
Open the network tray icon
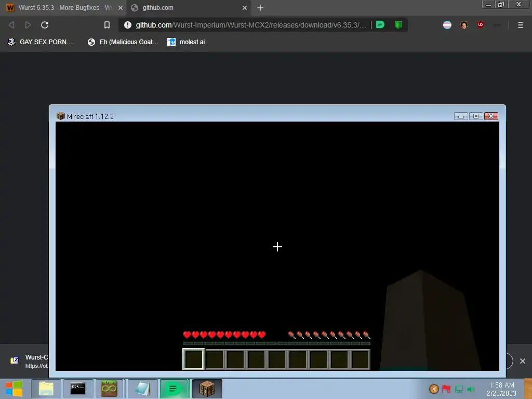[459, 389]
